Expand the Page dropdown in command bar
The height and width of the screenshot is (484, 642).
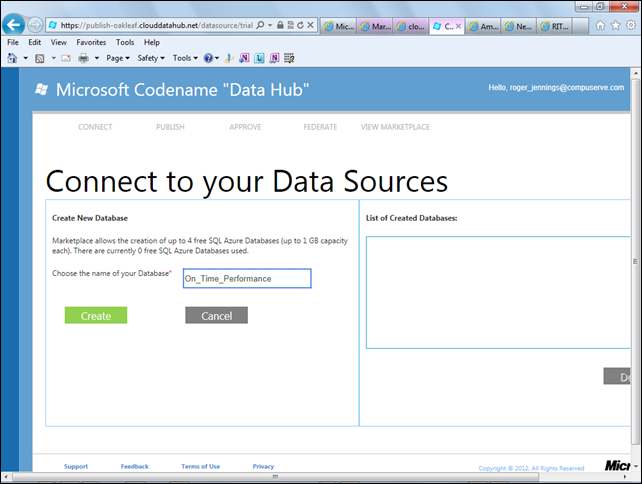point(116,58)
